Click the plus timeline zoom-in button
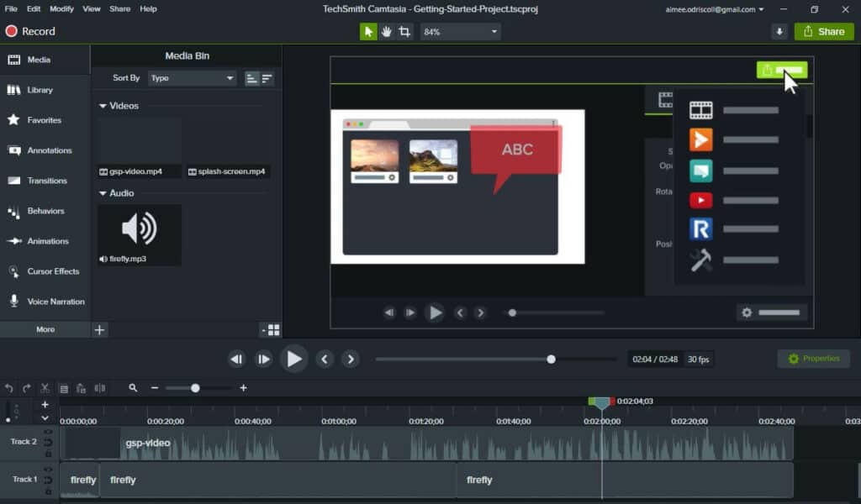 click(x=243, y=388)
